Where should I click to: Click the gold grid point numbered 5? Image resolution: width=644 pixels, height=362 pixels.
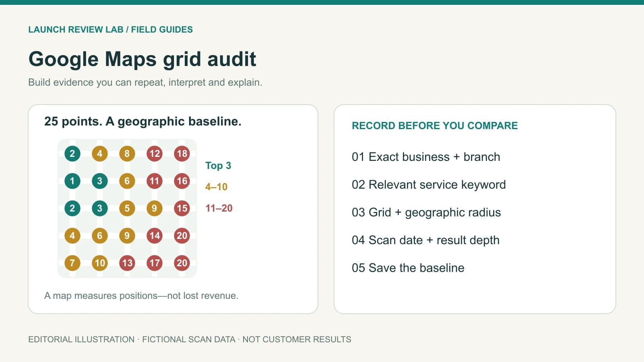point(127,208)
